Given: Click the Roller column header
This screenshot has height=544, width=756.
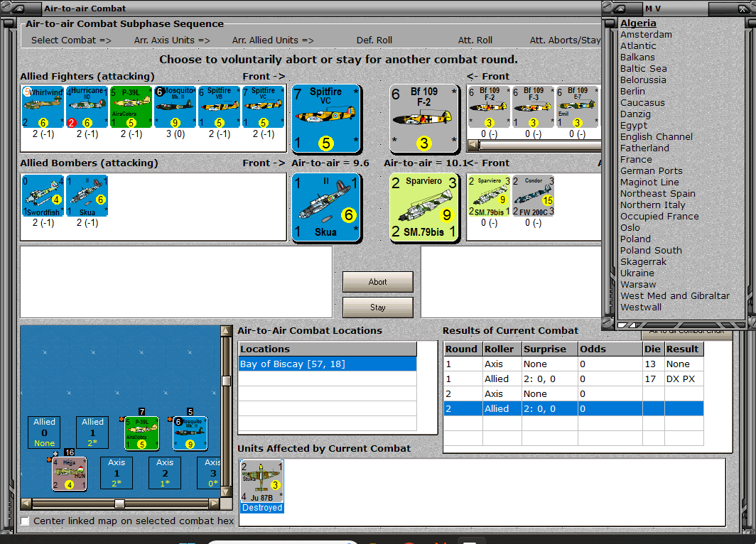Looking at the screenshot, I should pyautogui.click(x=502, y=349).
